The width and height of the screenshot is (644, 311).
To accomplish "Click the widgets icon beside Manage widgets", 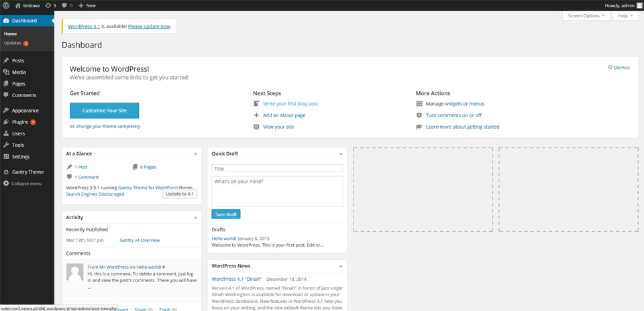I will [x=419, y=104].
